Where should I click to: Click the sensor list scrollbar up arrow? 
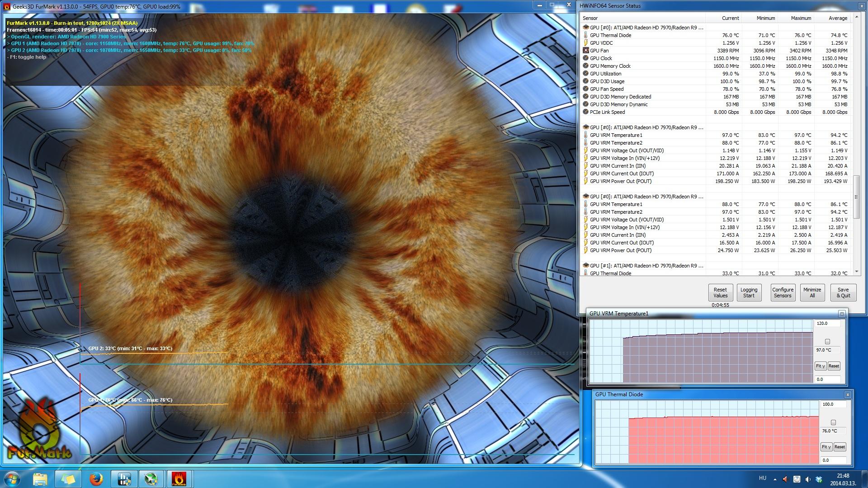click(856, 18)
